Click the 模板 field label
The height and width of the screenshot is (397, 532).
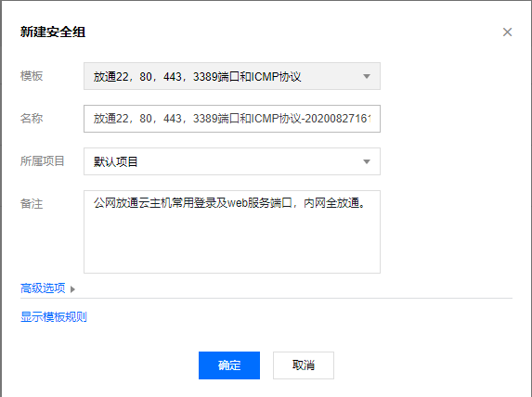[32, 76]
